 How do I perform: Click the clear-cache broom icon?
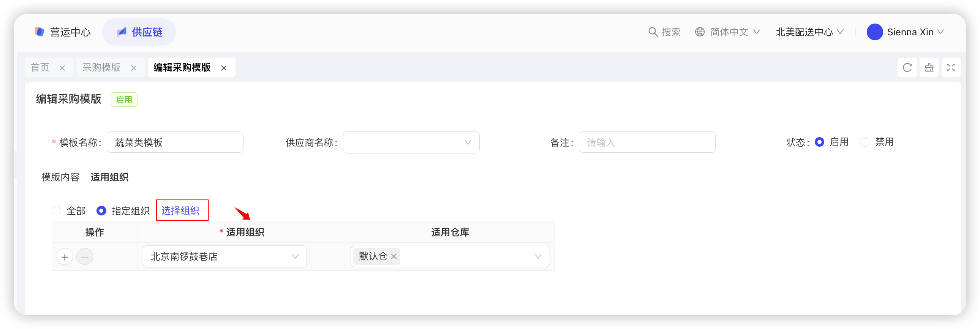[x=929, y=68]
